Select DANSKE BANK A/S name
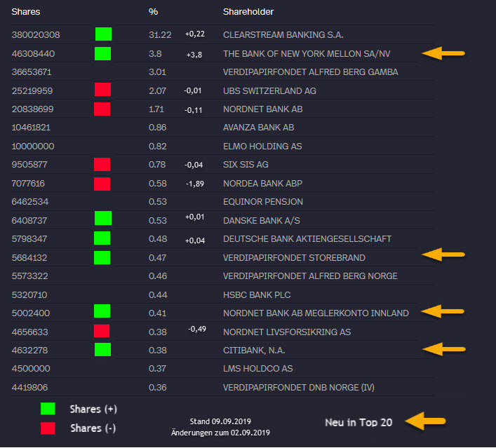The width and height of the screenshot is (496, 448). click(262, 221)
